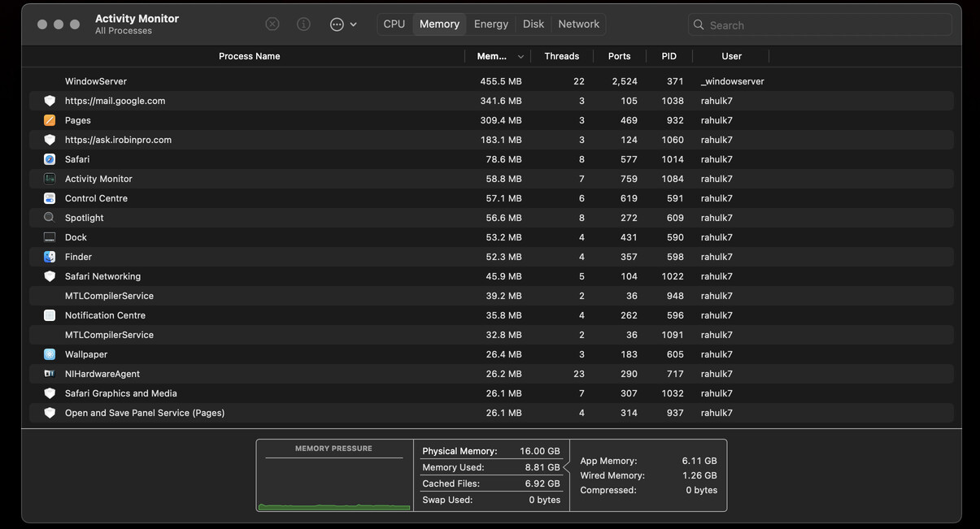This screenshot has height=529, width=980.
Task: Click the App Memory 6.11 GB entry
Action: point(648,461)
